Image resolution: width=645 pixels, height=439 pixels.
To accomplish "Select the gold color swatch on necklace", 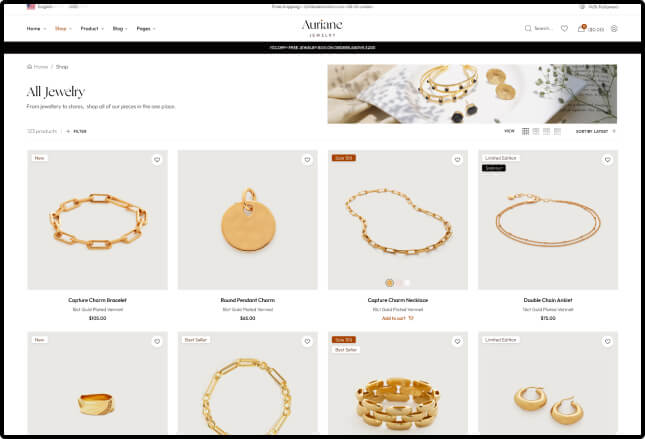I will click(389, 283).
